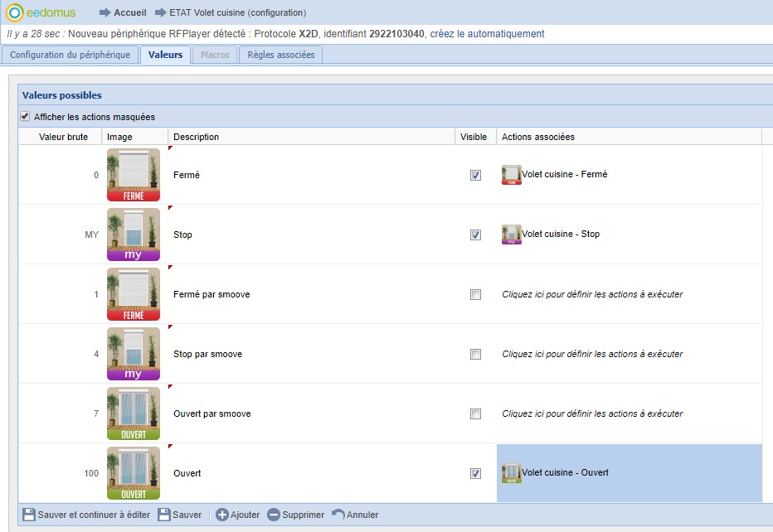
Task: Click the Stop shutter image for value MY
Action: coord(134,235)
